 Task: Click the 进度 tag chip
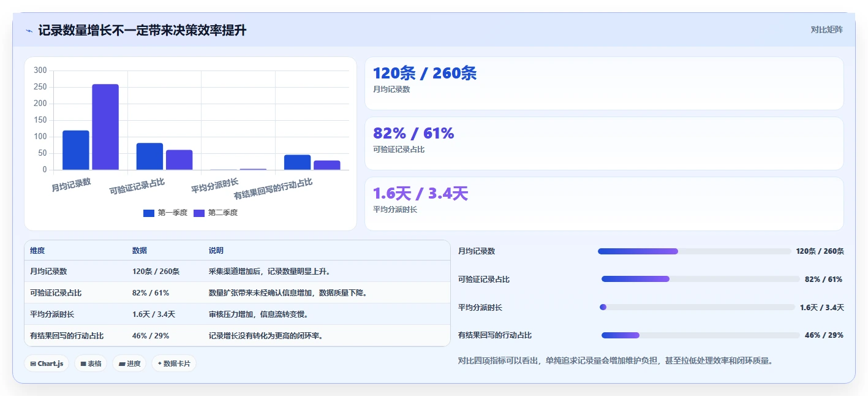click(129, 364)
